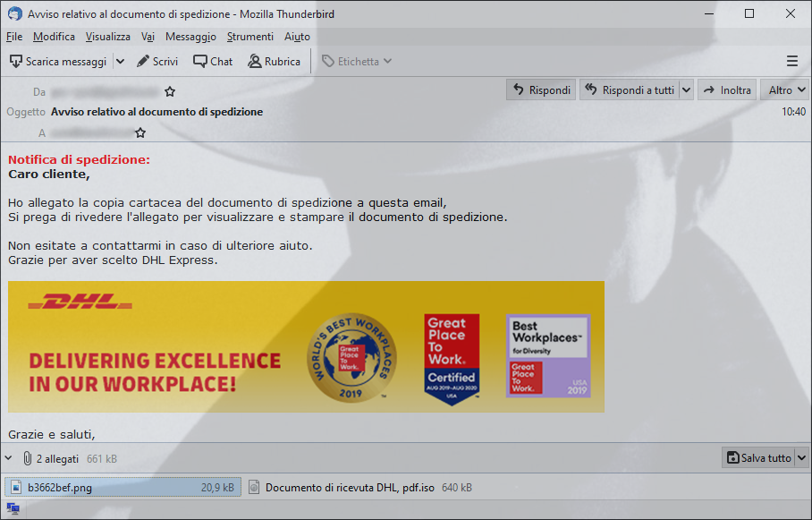The width and height of the screenshot is (812, 520).
Task: Collapse the attachments pane chevron
Action: tap(8, 458)
